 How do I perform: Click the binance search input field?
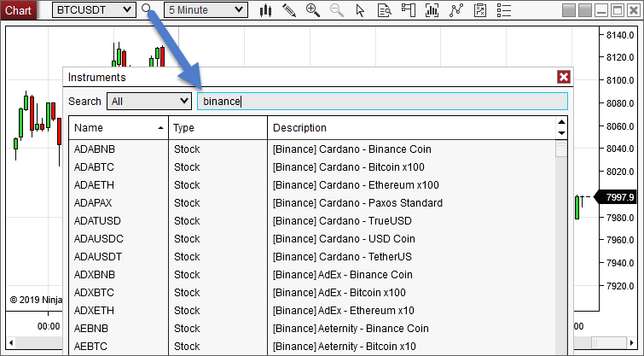click(x=382, y=101)
